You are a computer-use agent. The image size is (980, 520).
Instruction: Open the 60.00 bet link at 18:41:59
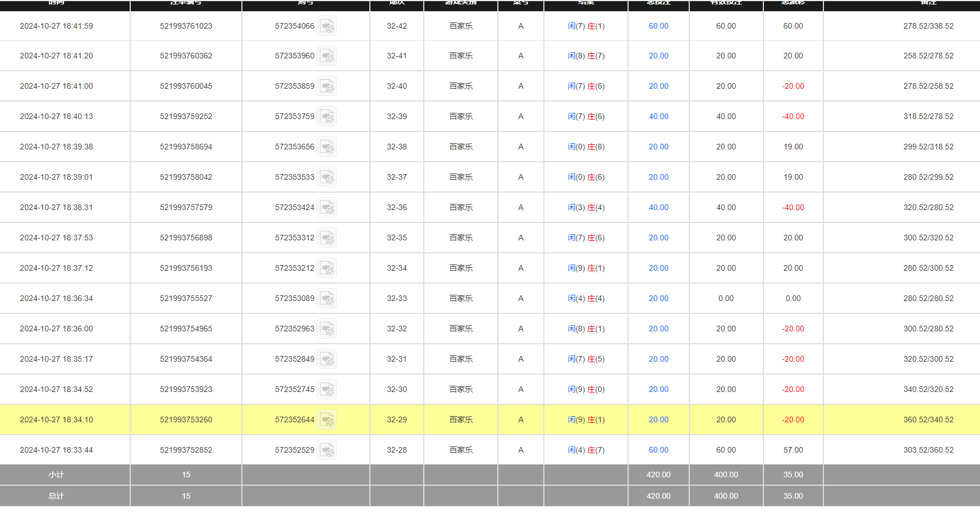[x=658, y=26]
